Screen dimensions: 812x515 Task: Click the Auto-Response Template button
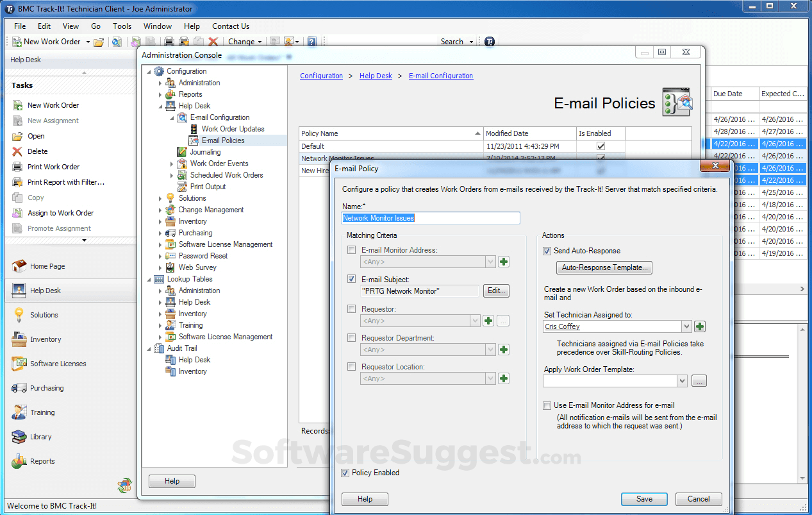[604, 267]
